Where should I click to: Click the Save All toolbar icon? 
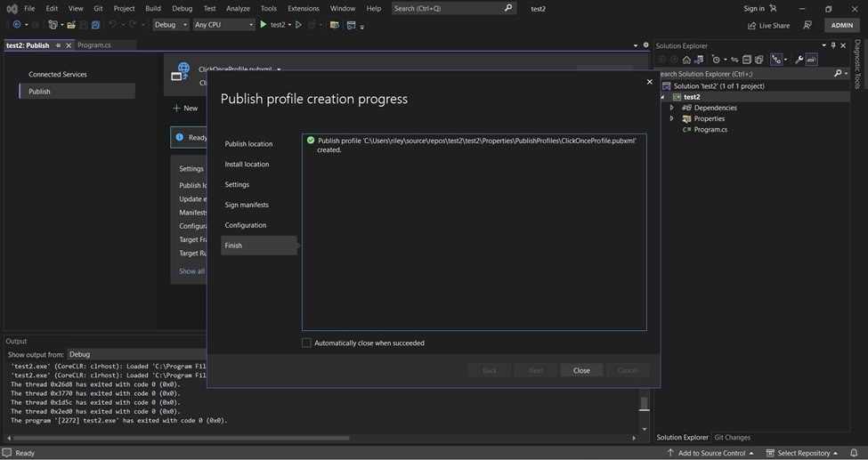click(96, 25)
